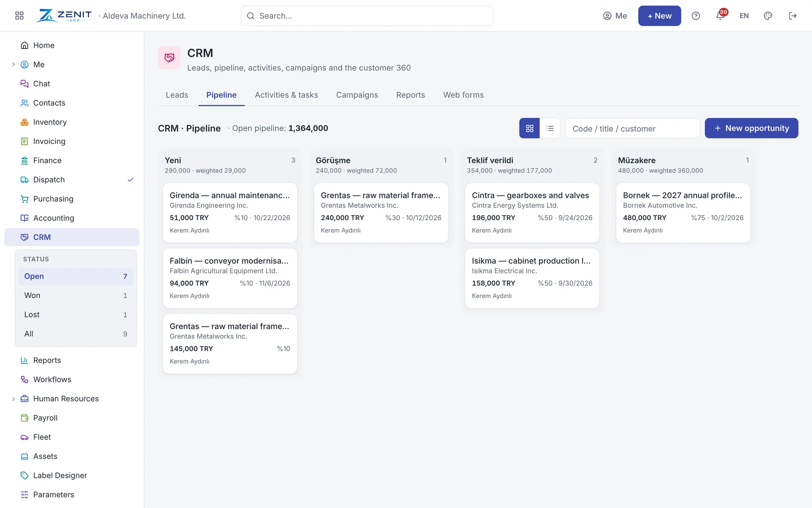The height and width of the screenshot is (508, 812).
Task: Open the Campaigns tab
Action: tap(357, 95)
